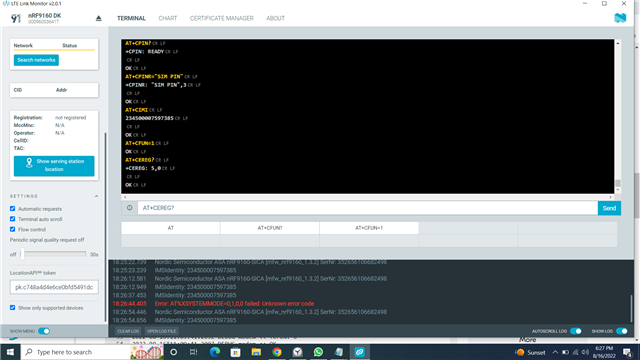Click the AT command input field
The image size is (640, 360).
click(x=367, y=208)
